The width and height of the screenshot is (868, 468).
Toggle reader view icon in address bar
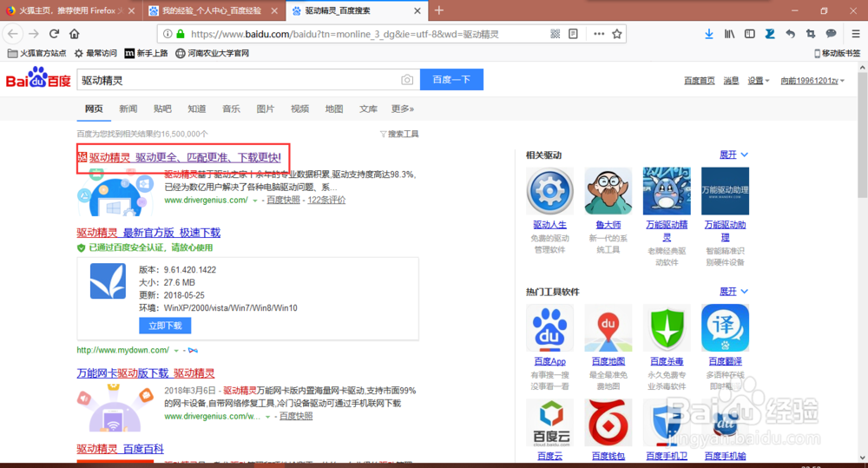tap(574, 34)
